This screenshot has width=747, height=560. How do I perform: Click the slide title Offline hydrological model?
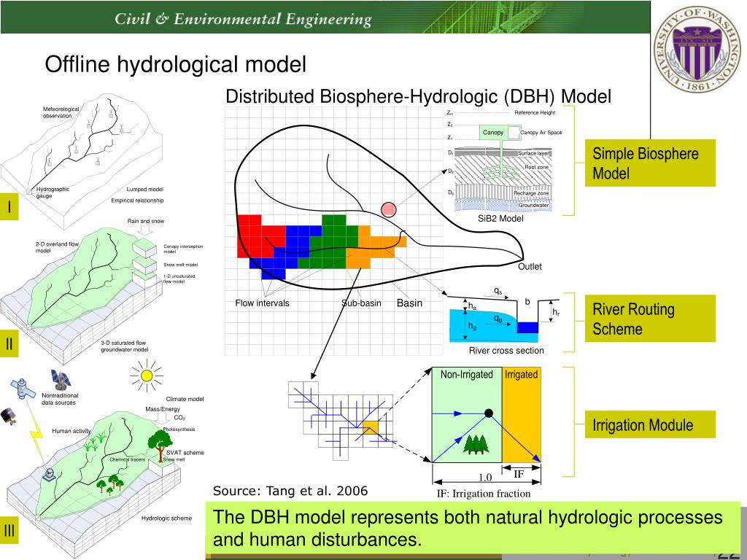(175, 64)
